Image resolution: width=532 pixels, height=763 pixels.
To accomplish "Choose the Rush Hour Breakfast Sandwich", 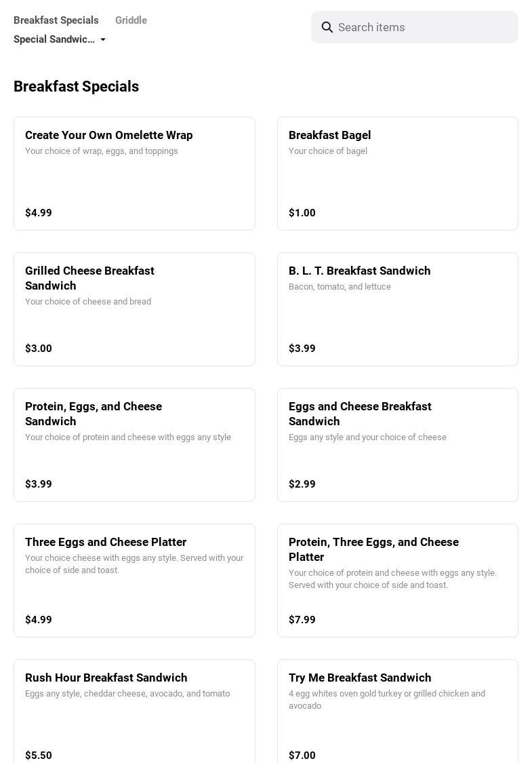I will pyautogui.click(x=134, y=712).
